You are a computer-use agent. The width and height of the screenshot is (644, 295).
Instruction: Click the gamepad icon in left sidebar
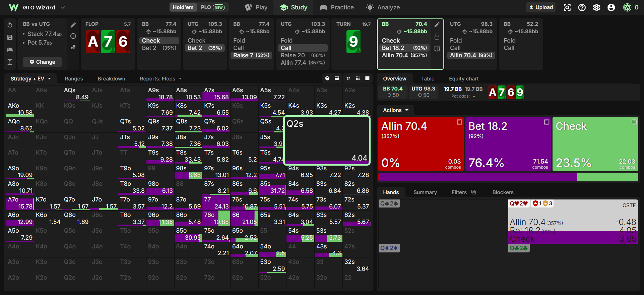[10, 50]
